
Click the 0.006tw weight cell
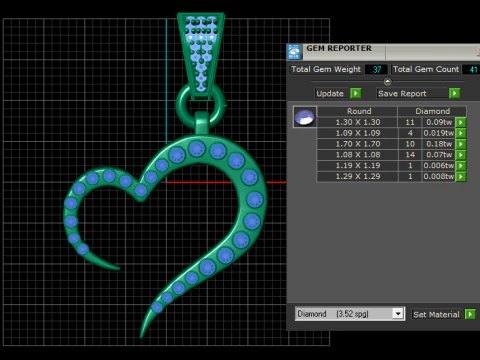(x=439, y=166)
